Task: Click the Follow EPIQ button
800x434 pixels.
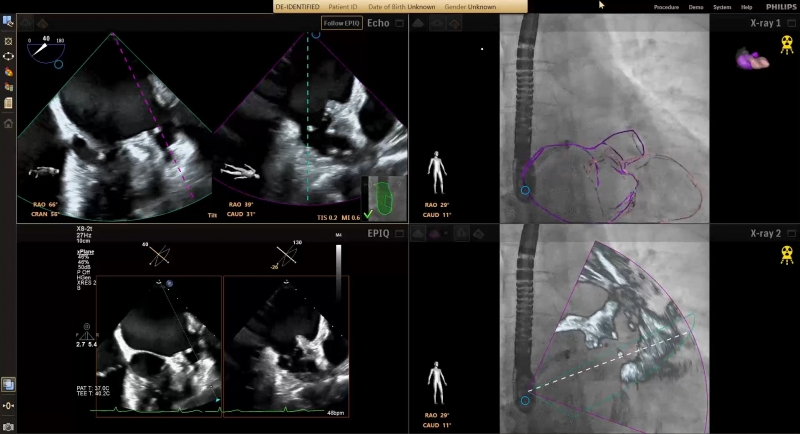Action: [x=342, y=23]
